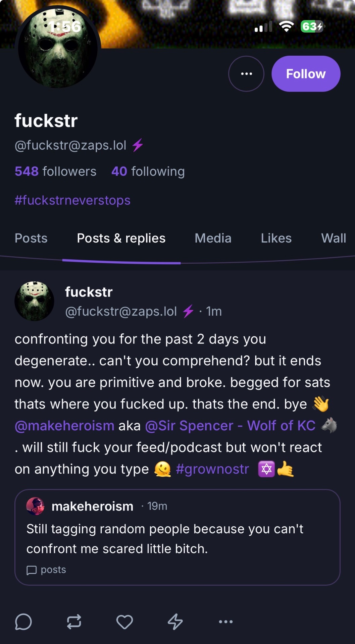Switch to the Posts tab

click(31, 238)
